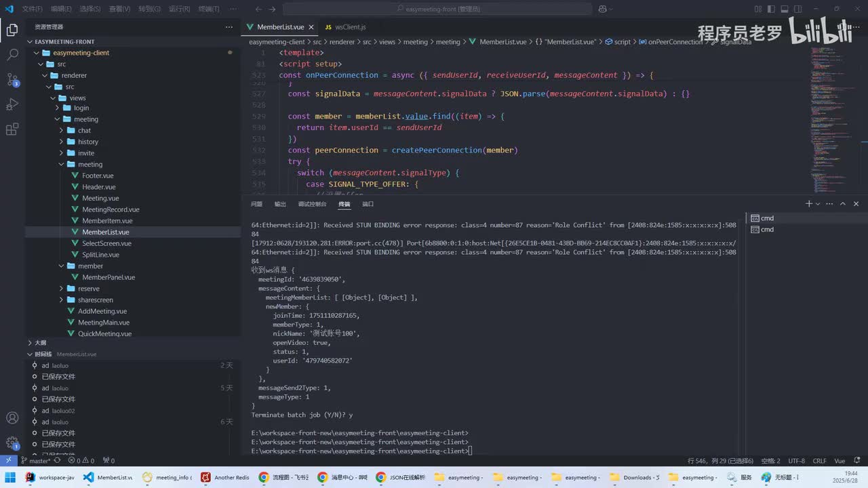
Task: Open MemberPanel.vue from the explorer
Action: pos(108,277)
